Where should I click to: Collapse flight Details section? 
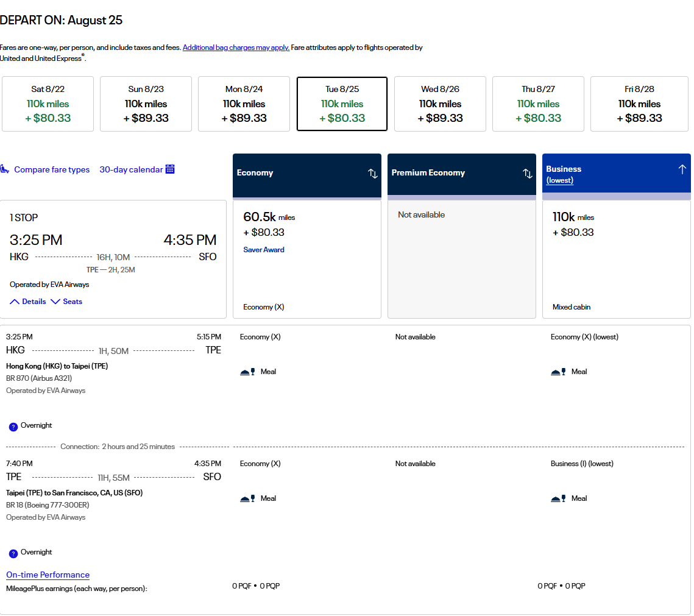pyautogui.click(x=28, y=302)
